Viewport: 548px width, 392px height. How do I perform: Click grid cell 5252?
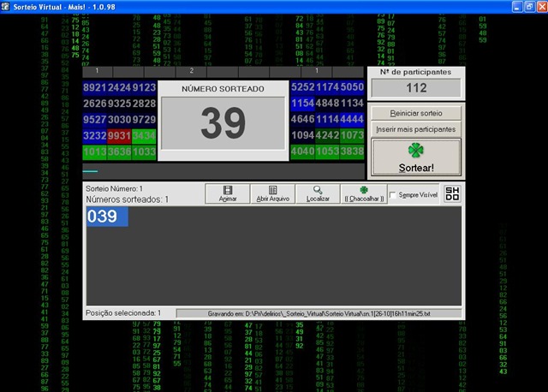tap(302, 87)
